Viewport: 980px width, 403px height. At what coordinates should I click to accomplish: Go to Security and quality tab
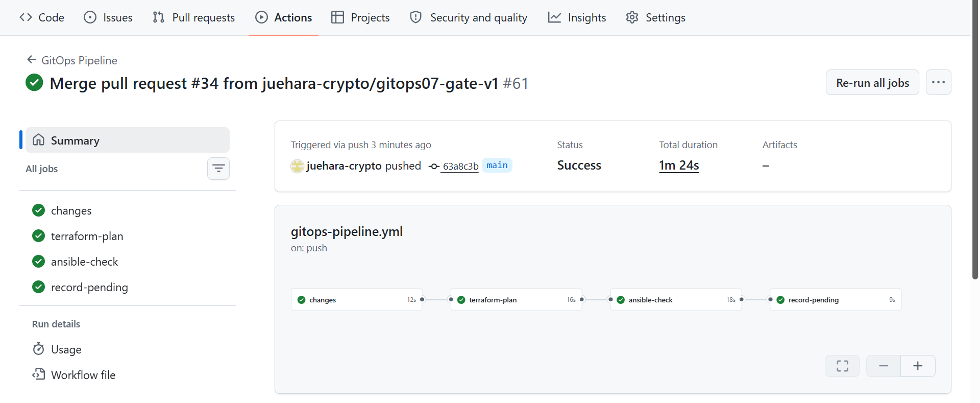coord(469,17)
